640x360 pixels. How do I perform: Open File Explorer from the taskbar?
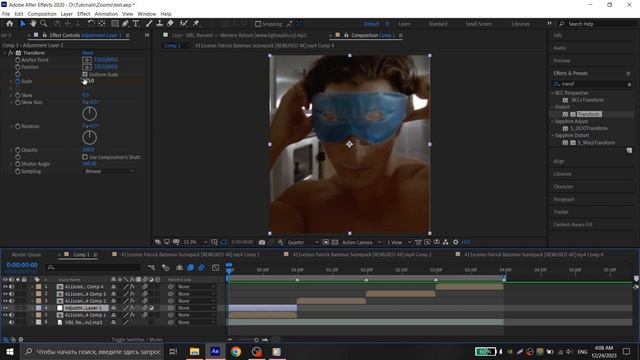pos(195,351)
